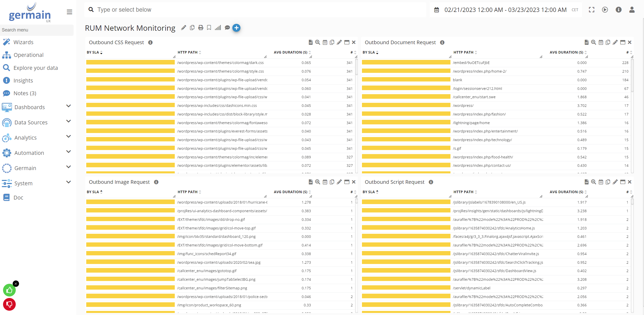644x315 pixels.
Task: Open Insights from the sidebar menu
Action: pyautogui.click(x=23, y=80)
